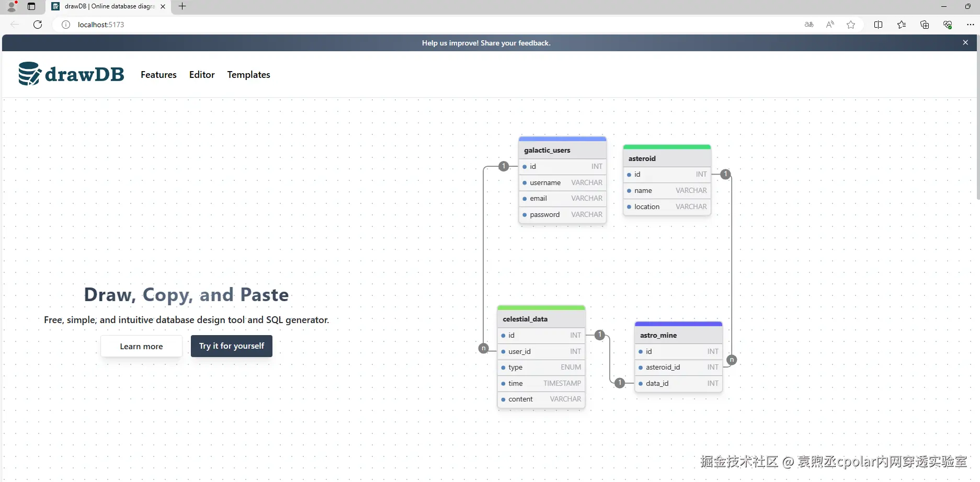
Task: Click the content field in celestial_data
Action: pos(541,399)
